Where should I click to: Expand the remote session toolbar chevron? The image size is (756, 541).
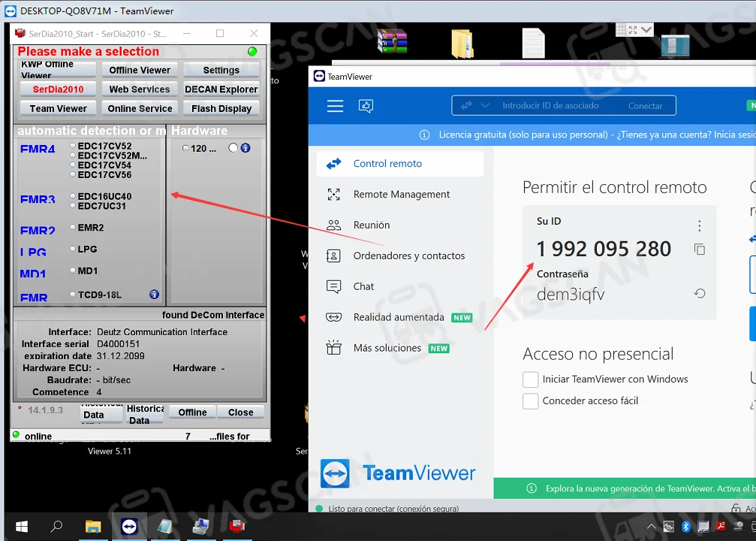click(646, 29)
